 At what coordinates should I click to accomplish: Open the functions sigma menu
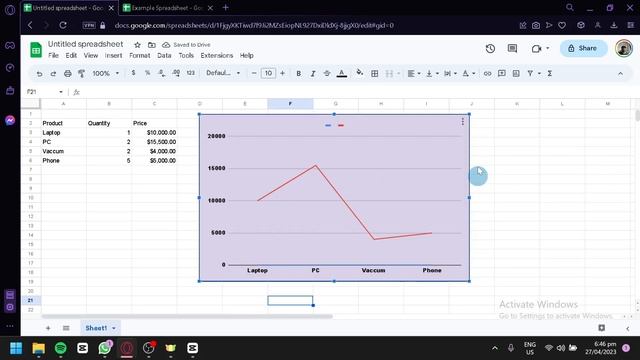(x=550, y=73)
